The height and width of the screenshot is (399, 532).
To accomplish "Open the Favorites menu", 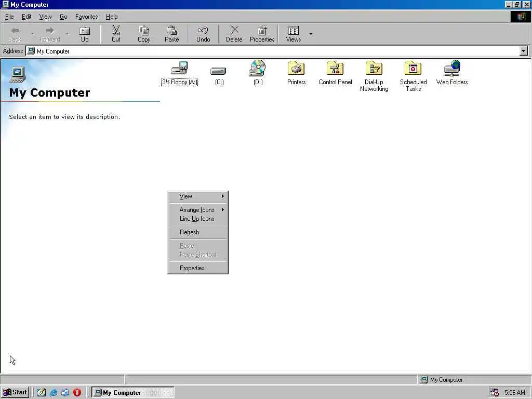I will pos(87,17).
